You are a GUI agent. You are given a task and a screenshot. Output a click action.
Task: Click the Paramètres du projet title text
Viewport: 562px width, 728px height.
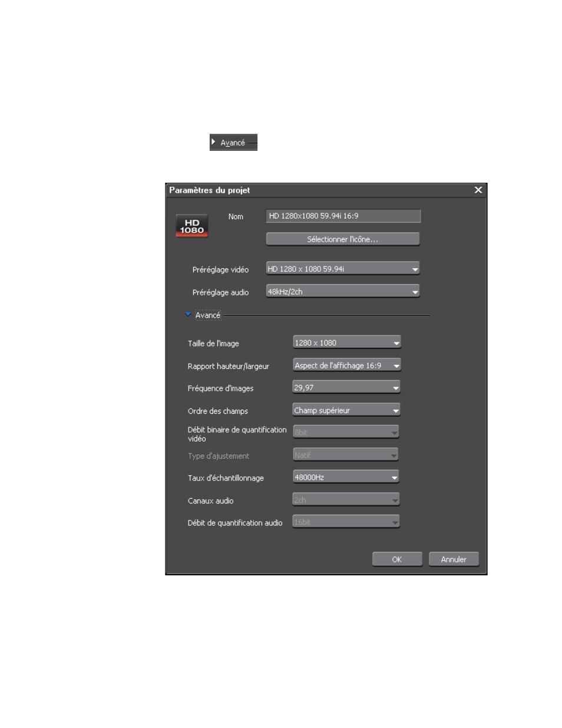click(209, 190)
